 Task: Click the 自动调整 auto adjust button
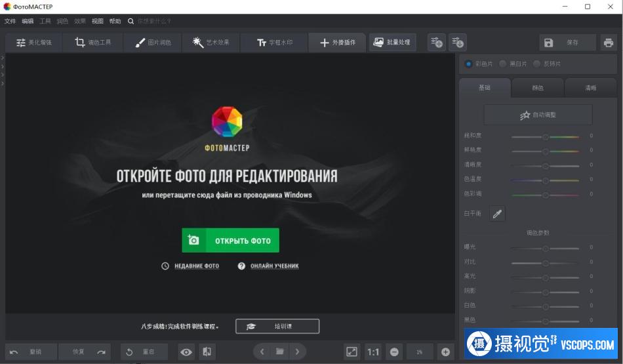coord(538,115)
